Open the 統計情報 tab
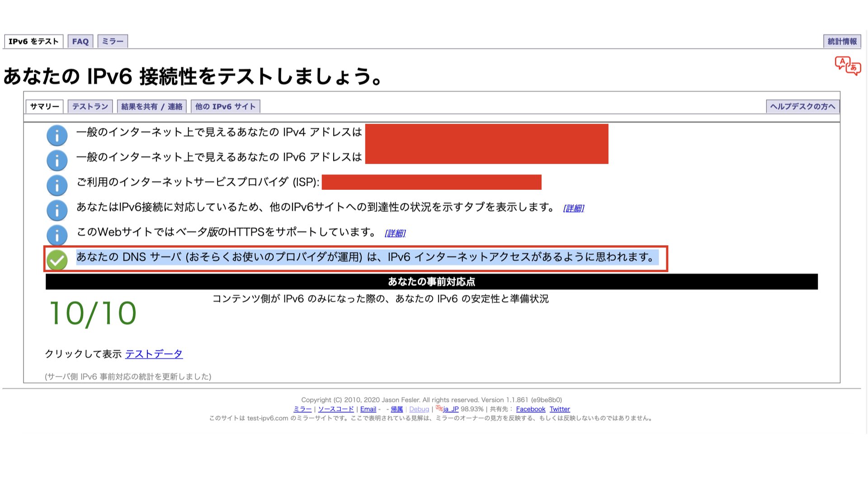 [x=842, y=41]
